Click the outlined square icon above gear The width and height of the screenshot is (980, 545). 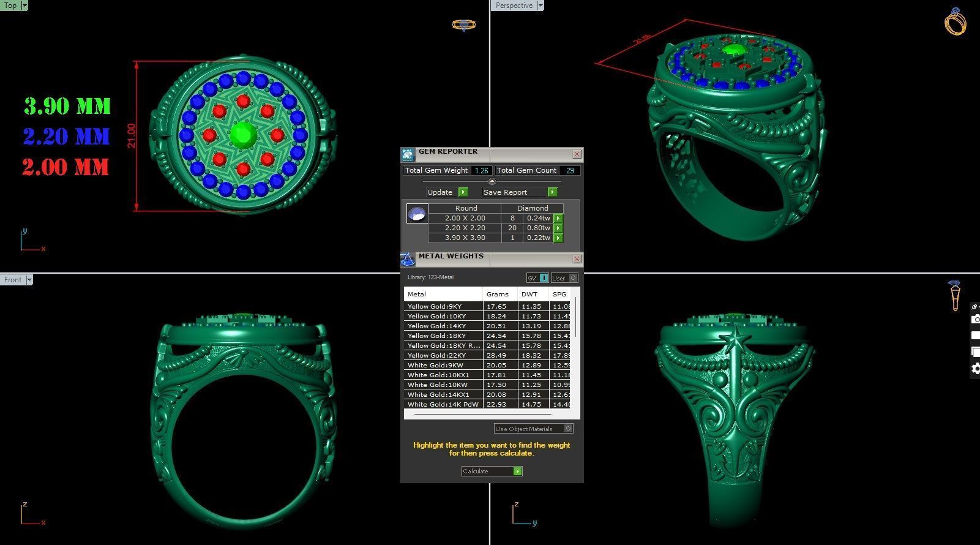tap(976, 351)
